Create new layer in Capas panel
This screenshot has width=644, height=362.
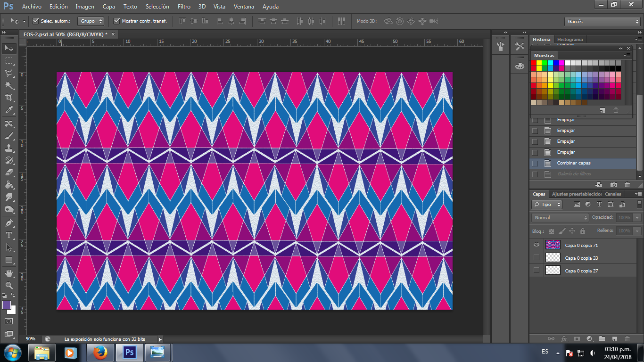[614, 338]
